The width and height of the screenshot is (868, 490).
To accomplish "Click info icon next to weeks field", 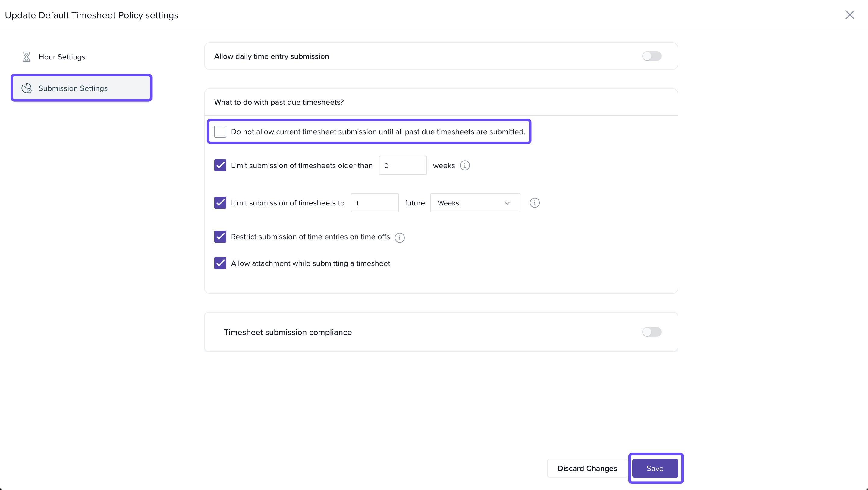I will tap(465, 166).
